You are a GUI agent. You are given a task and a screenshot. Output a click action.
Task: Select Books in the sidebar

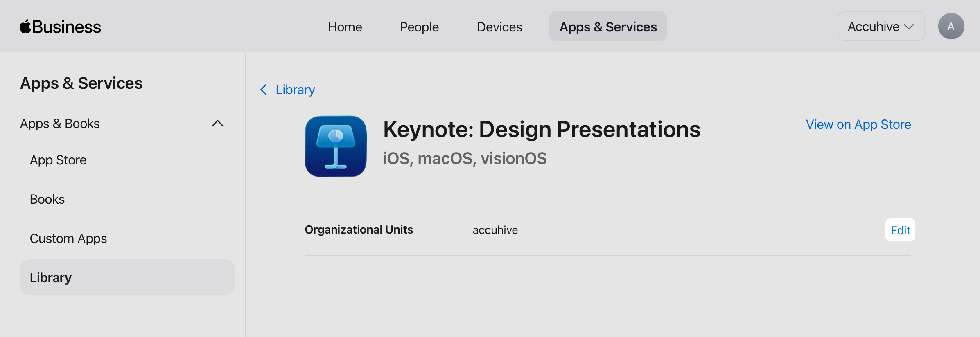(x=47, y=199)
